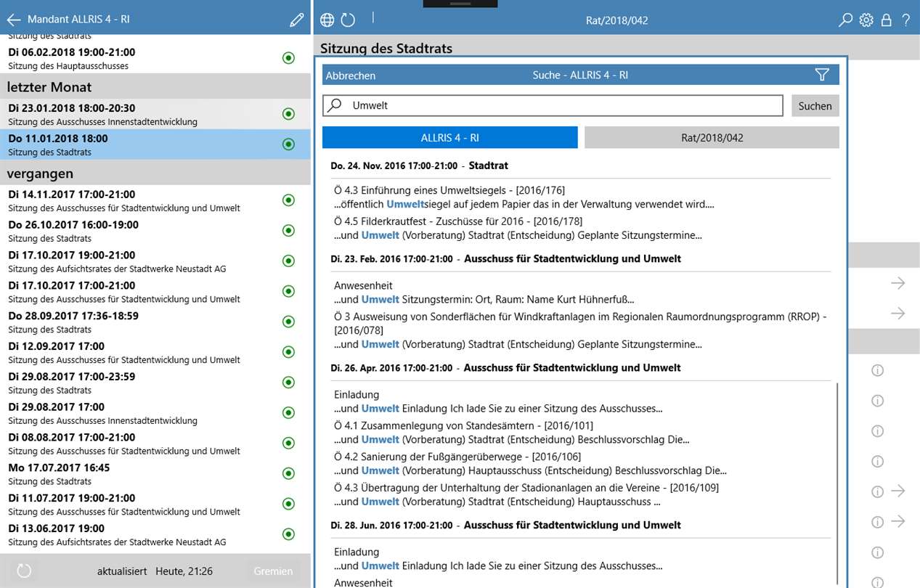
Task: Click the refresh icon beside 'aktualisiert'
Action: [x=23, y=571]
